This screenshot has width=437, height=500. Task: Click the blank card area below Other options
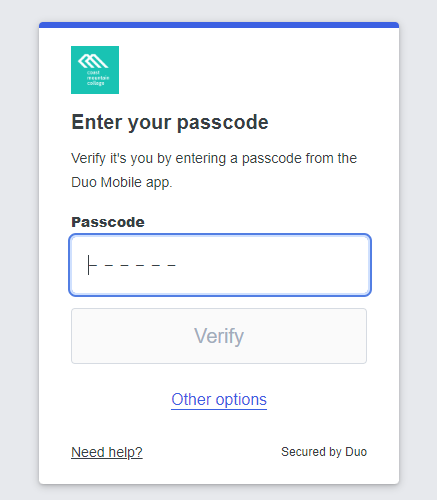tap(219, 427)
